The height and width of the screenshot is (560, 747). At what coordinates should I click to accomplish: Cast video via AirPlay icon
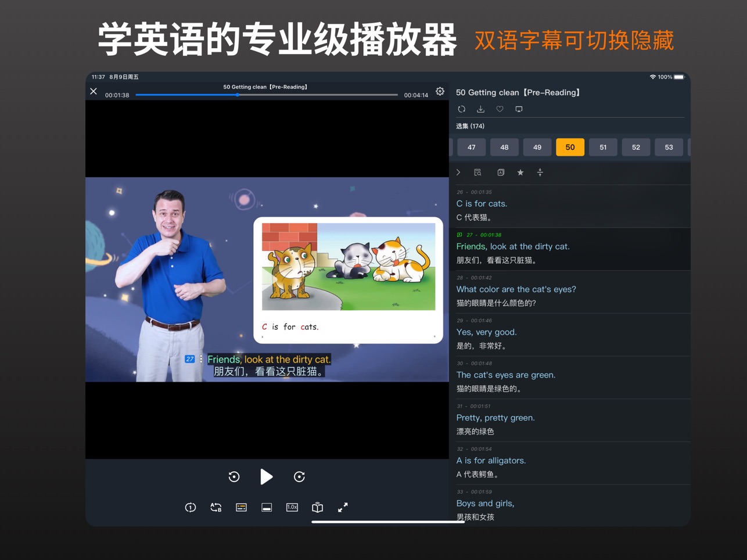pyautogui.click(x=519, y=109)
